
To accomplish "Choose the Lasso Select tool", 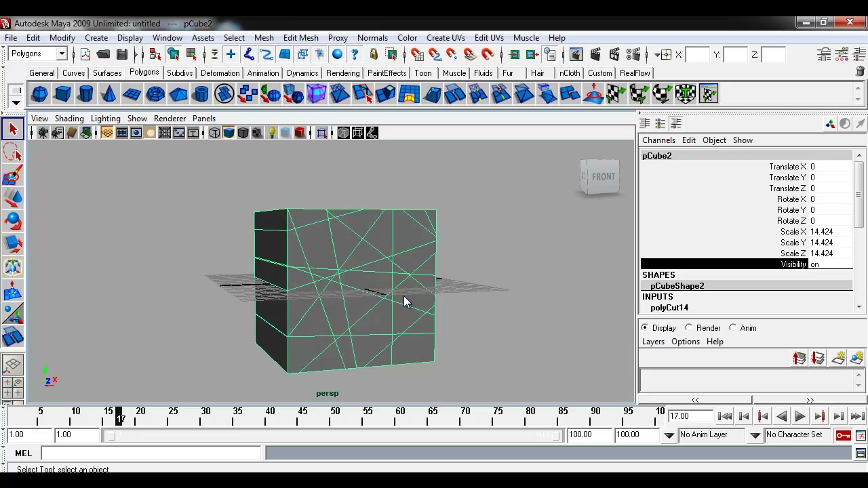I will click(x=12, y=152).
